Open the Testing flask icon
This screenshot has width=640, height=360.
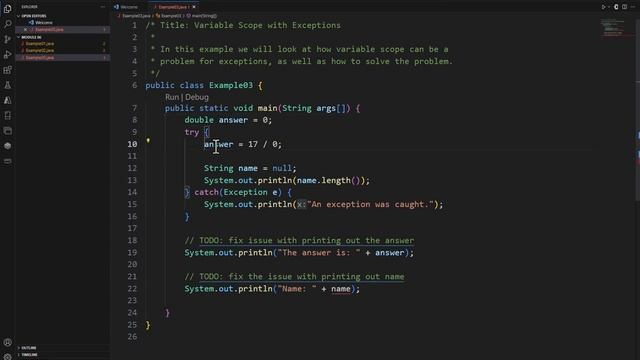[x=7, y=85]
